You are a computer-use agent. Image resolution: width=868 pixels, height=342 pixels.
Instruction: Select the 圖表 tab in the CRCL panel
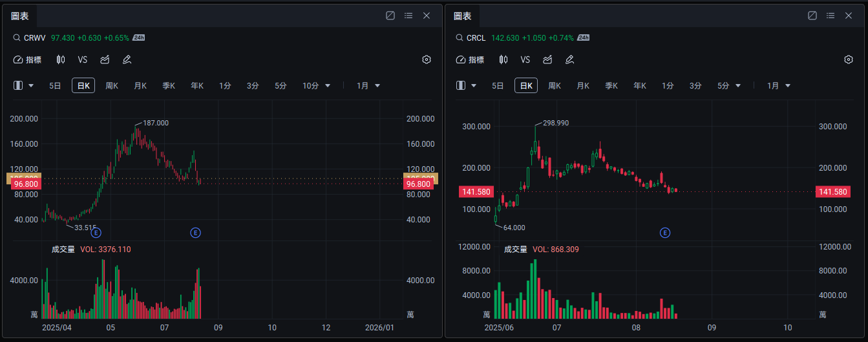coord(463,16)
